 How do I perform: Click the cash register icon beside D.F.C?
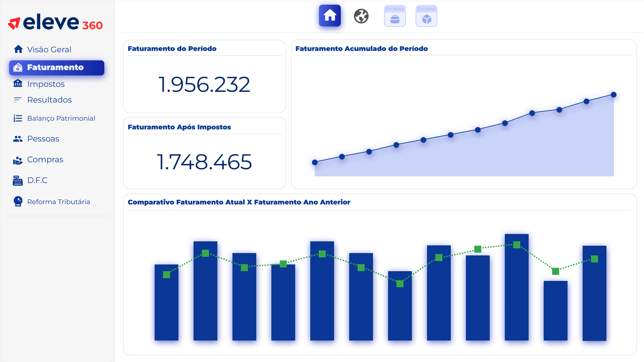[x=18, y=180]
